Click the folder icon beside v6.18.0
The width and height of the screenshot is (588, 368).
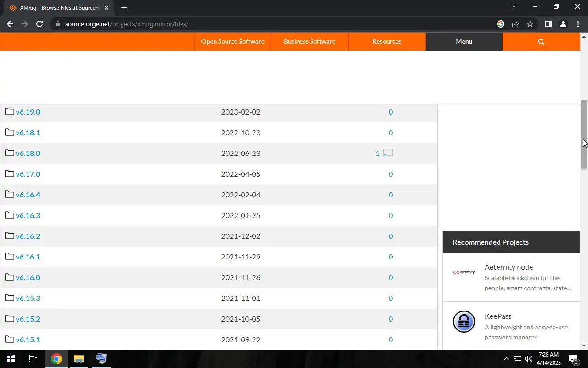click(x=10, y=153)
